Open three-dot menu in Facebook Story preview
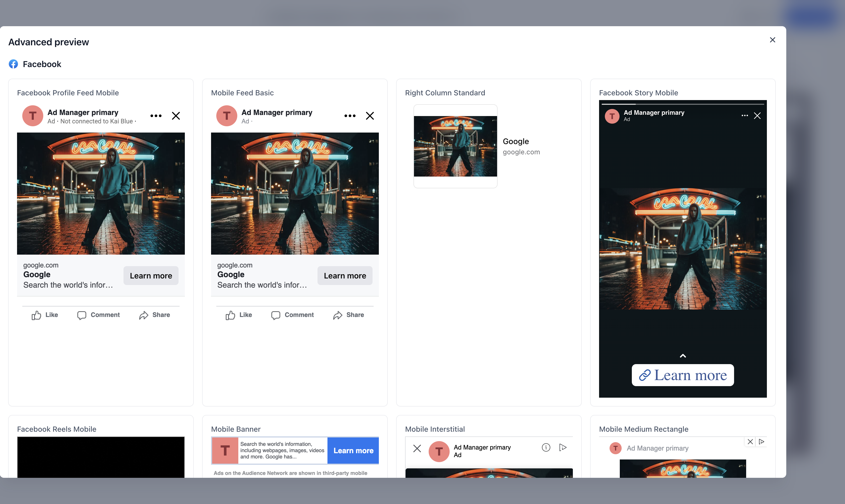Image resolution: width=845 pixels, height=504 pixels. [744, 116]
